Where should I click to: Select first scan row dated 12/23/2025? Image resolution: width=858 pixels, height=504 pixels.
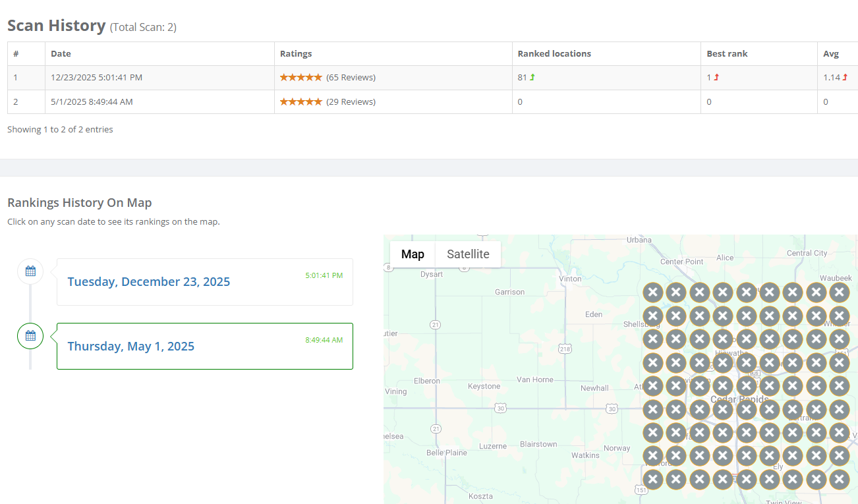[96, 78]
